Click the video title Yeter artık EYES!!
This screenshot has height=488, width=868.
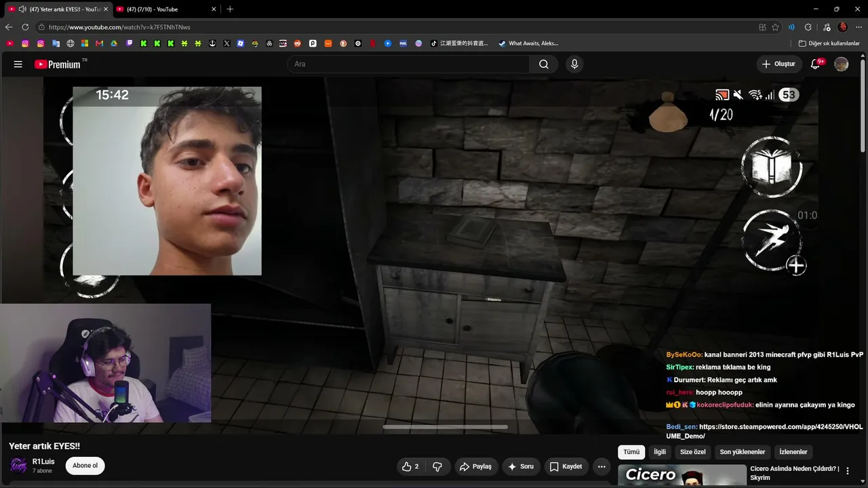45,446
